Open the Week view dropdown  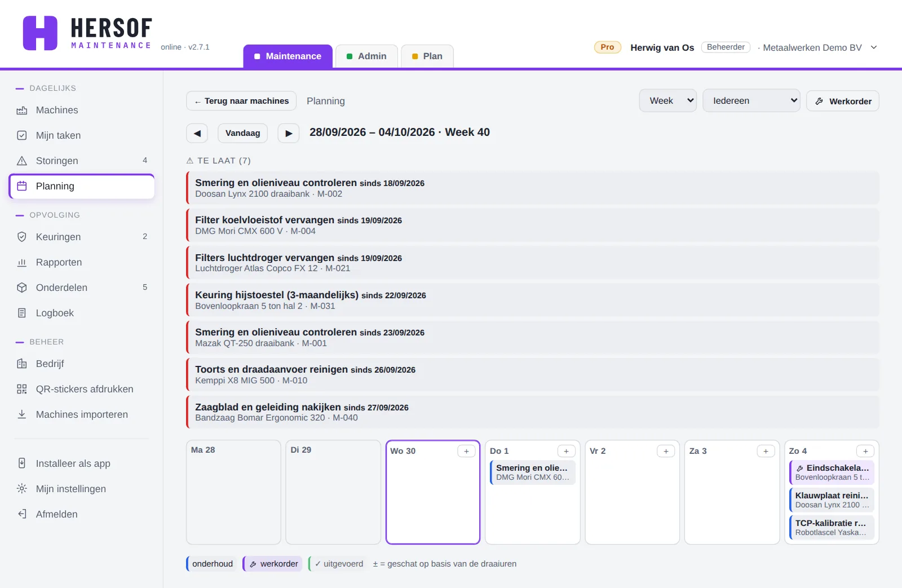coord(668,101)
